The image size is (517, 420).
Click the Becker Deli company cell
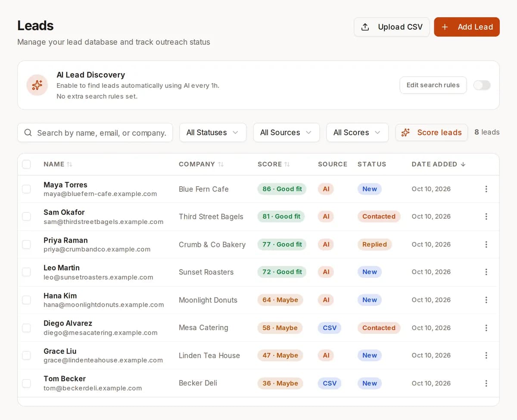pos(198,383)
